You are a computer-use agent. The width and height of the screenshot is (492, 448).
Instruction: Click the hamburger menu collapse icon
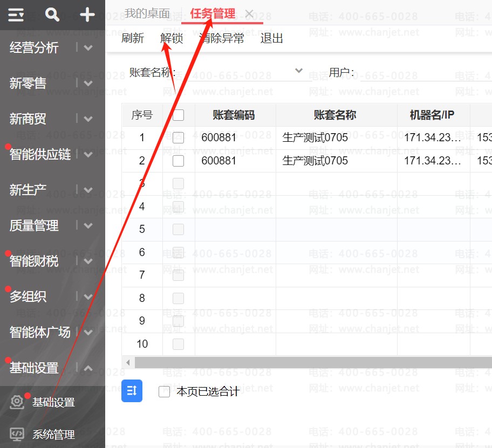[x=16, y=15]
